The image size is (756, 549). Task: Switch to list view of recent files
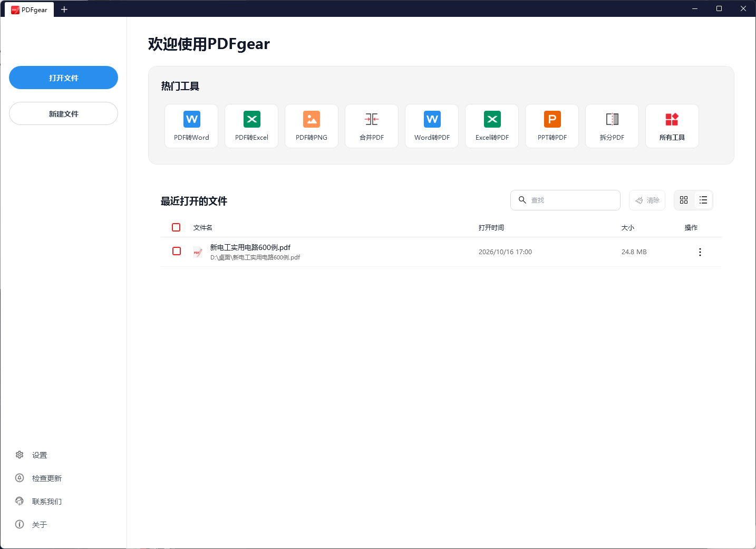[x=703, y=200]
